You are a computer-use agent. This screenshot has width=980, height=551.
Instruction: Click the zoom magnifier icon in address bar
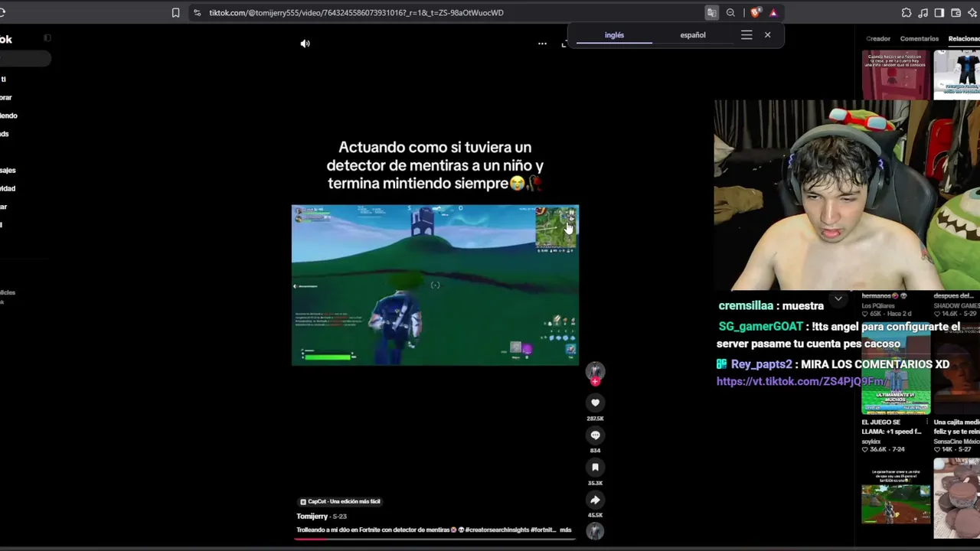point(730,12)
